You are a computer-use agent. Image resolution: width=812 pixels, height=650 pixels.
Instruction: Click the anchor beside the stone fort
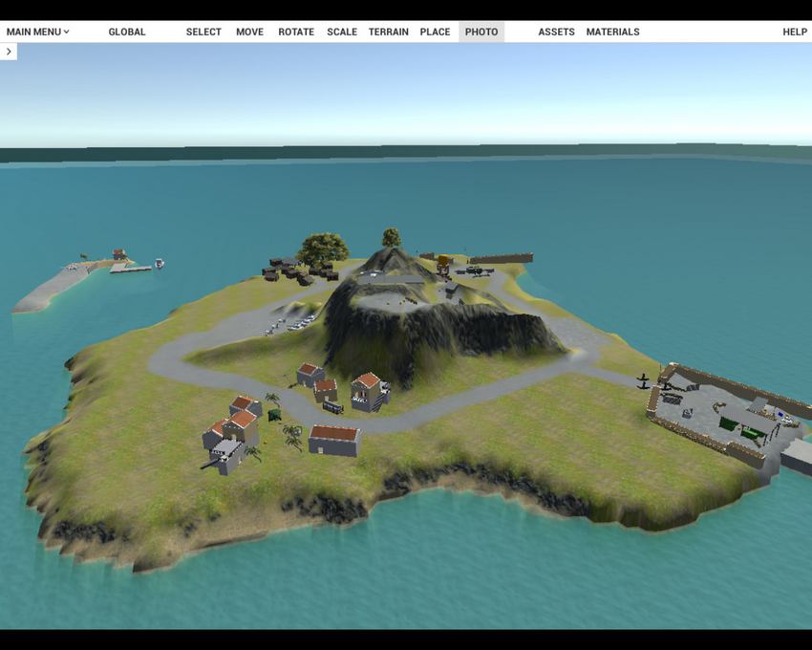(643, 381)
